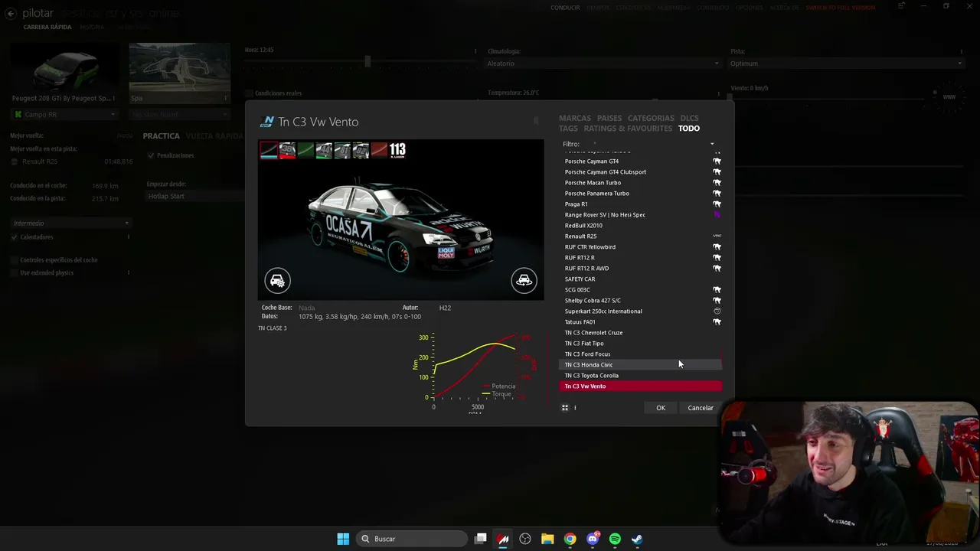This screenshot has height=551, width=980.
Task: Open the PAISES filter tab
Action: point(609,118)
